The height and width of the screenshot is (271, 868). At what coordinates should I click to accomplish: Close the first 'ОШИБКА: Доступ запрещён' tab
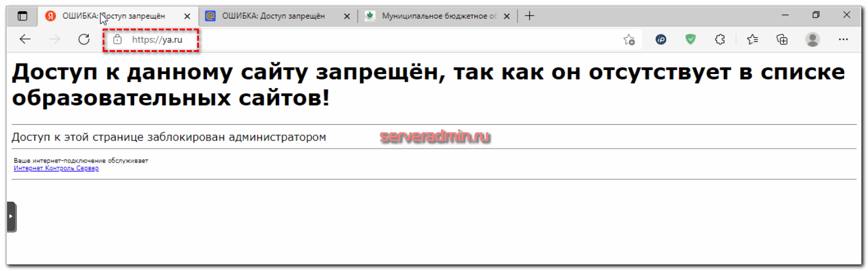[187, 16]
